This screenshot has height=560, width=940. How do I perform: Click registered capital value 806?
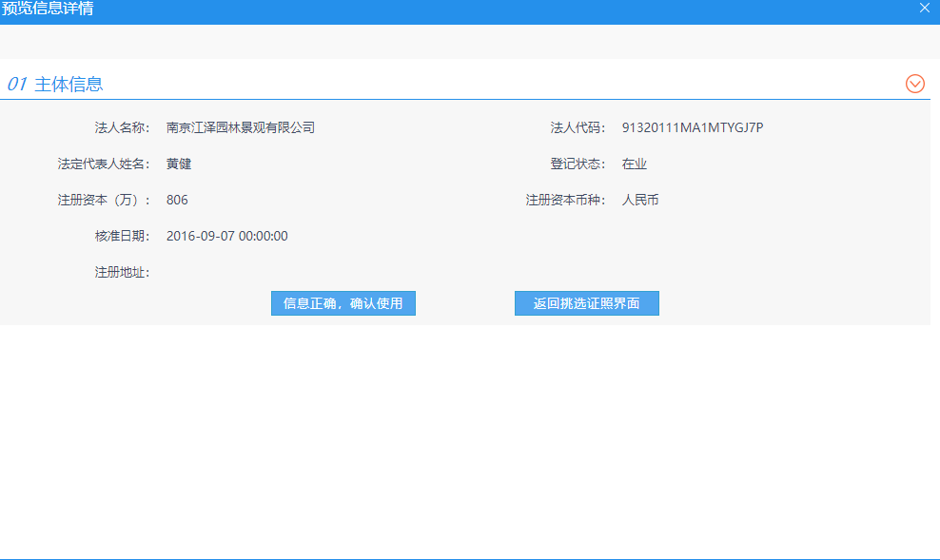click(177, 200)
